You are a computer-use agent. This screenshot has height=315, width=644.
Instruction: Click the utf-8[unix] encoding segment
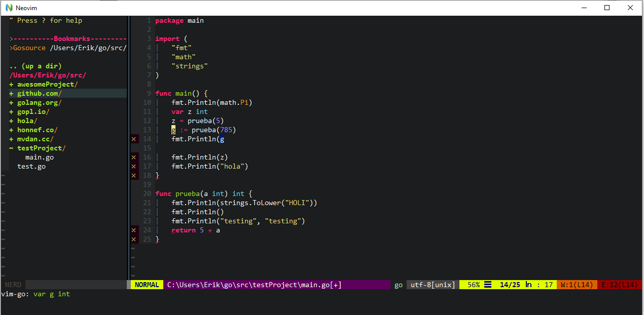[x=431, y=284]
